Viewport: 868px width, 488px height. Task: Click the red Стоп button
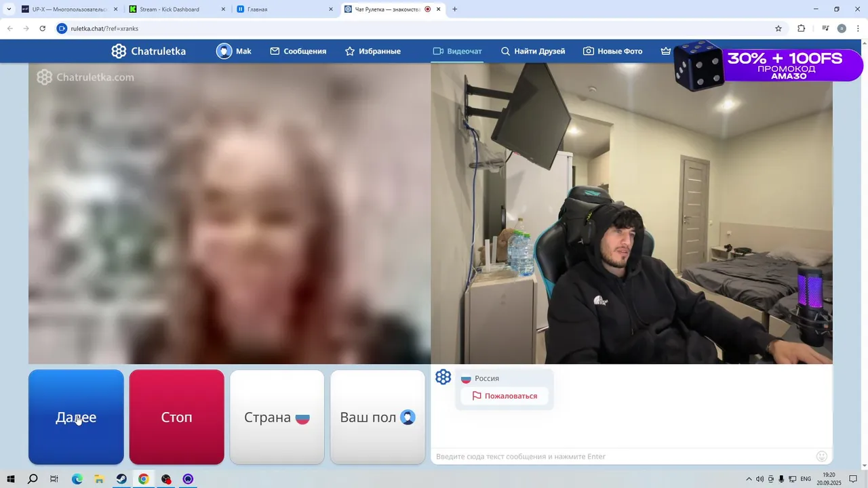point(176,417)
